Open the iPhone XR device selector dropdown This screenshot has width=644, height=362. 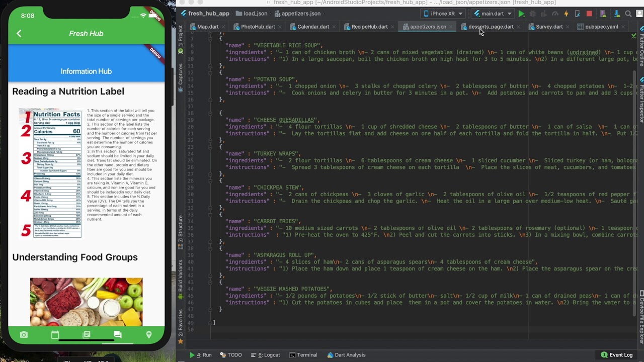443,14
